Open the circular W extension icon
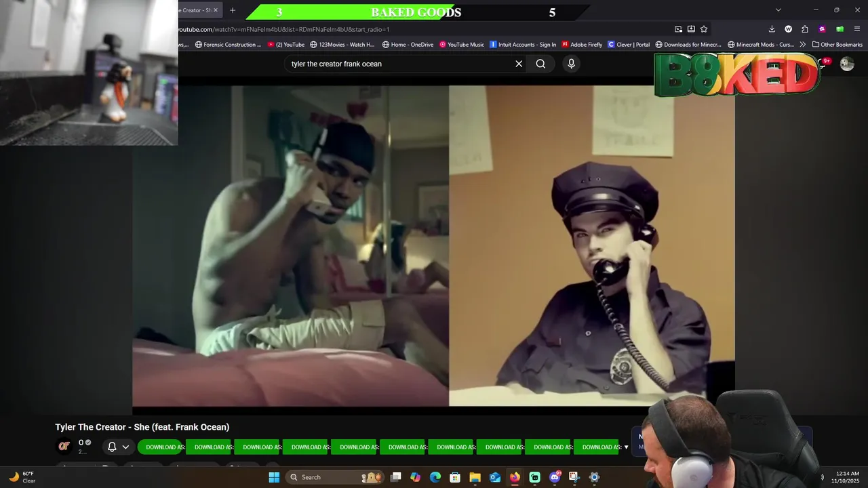This screenshot has width=868, height=488. 788,29
